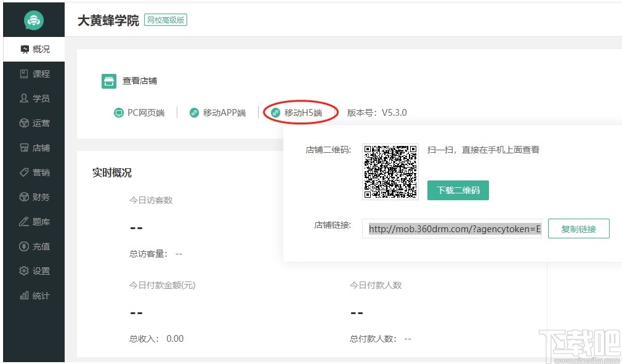Click the 下载二维码 download button
The height and width of the screenshot is (364, 622).
point(458,190)
